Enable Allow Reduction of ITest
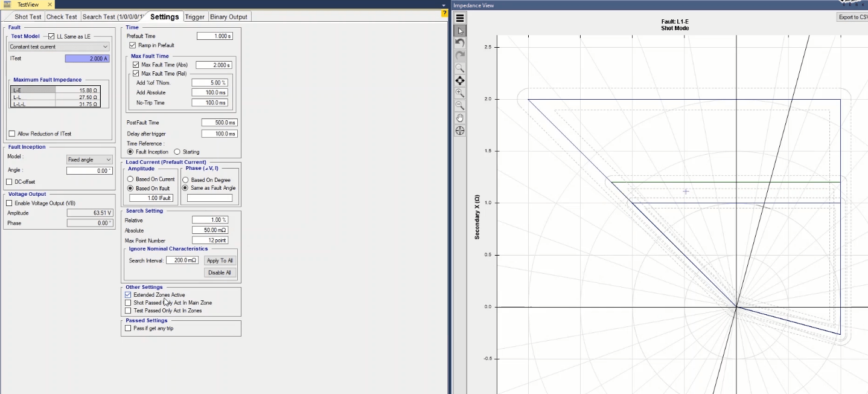Screen dimensions: 868x394 click(11, 134)
